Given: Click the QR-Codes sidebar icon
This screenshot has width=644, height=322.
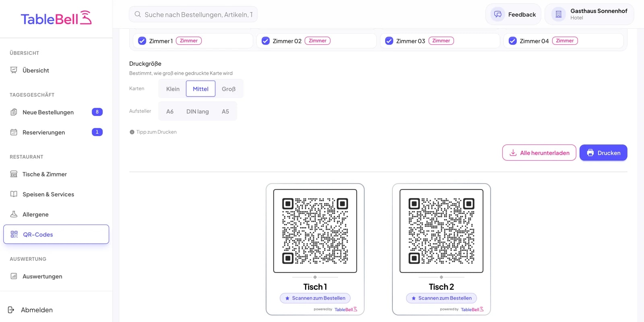Looking at the screenshot, I should 14,234.
